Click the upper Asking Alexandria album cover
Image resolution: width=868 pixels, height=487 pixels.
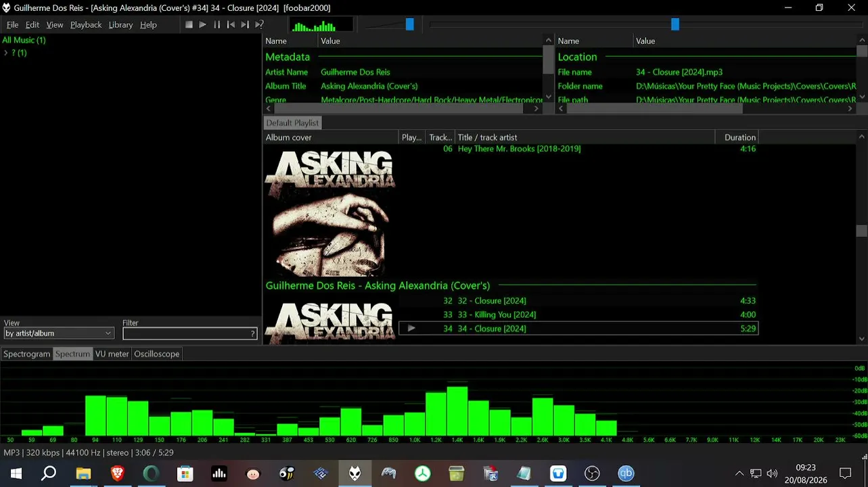click(x=330, y=213)
